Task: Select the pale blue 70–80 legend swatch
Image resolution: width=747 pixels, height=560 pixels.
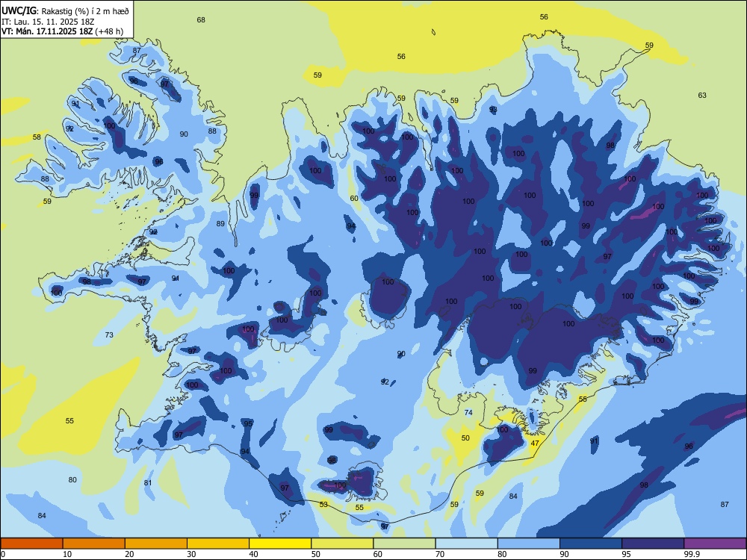Action: (466, 544)
